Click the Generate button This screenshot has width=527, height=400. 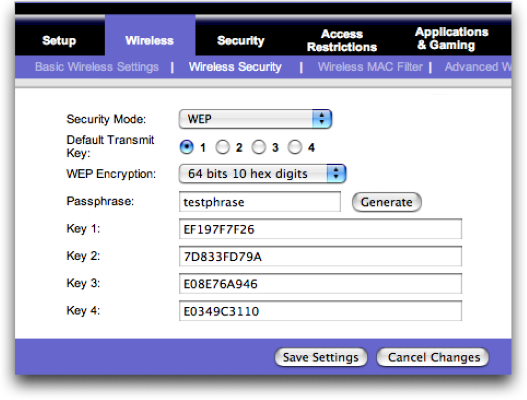[387, 202]
